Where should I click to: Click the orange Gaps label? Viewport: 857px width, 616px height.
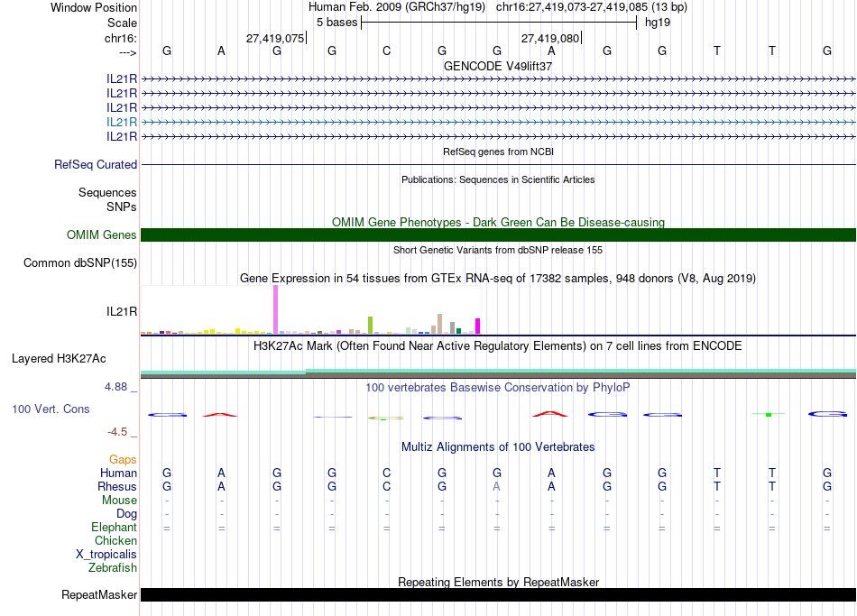(x=123, y=460)
